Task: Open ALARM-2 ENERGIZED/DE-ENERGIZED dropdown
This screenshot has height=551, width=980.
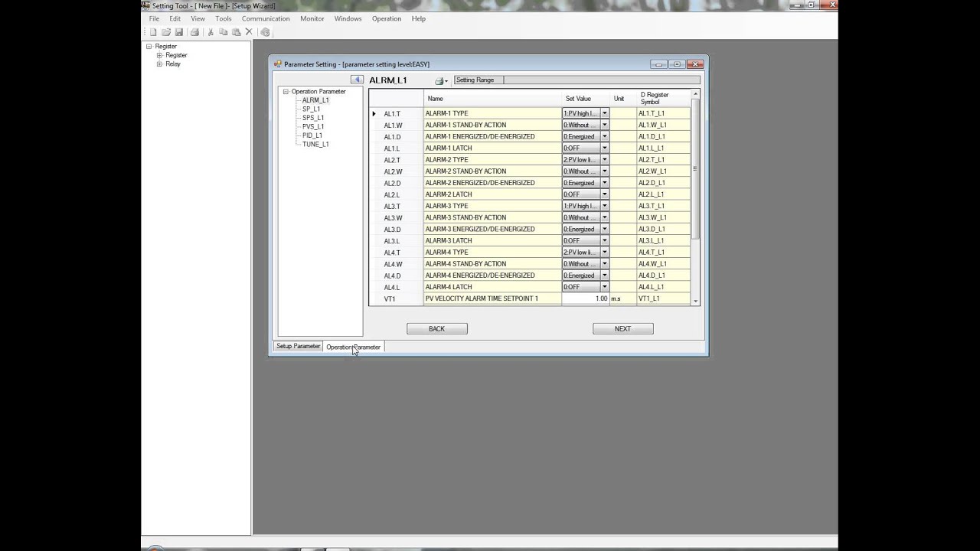Action: tap(604, 183)
